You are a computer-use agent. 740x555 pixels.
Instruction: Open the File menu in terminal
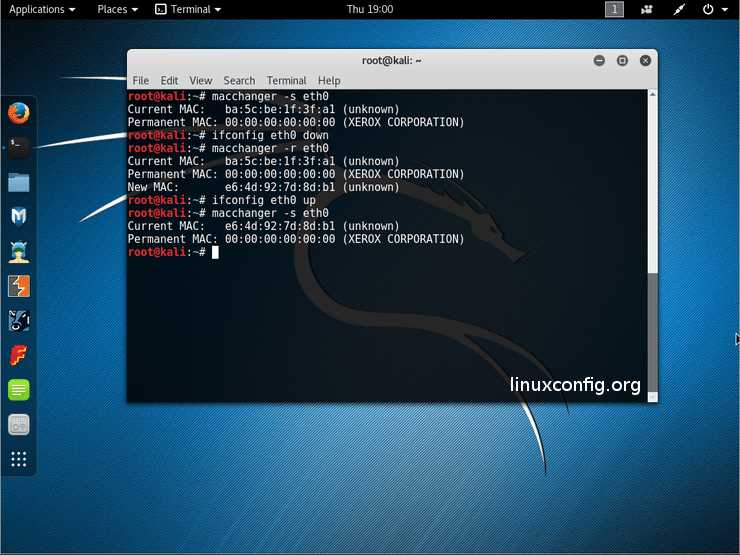(141, 81)
